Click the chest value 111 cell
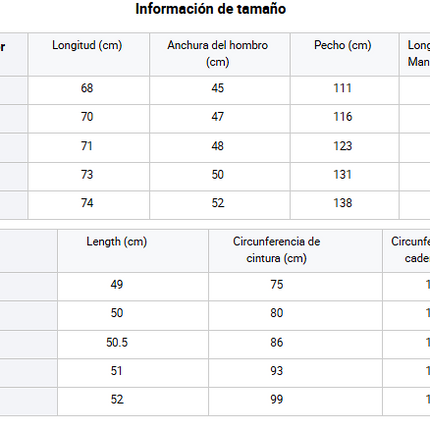Image resolution: width=430 pixels, height=430 pixels. (x=345, y=90)
